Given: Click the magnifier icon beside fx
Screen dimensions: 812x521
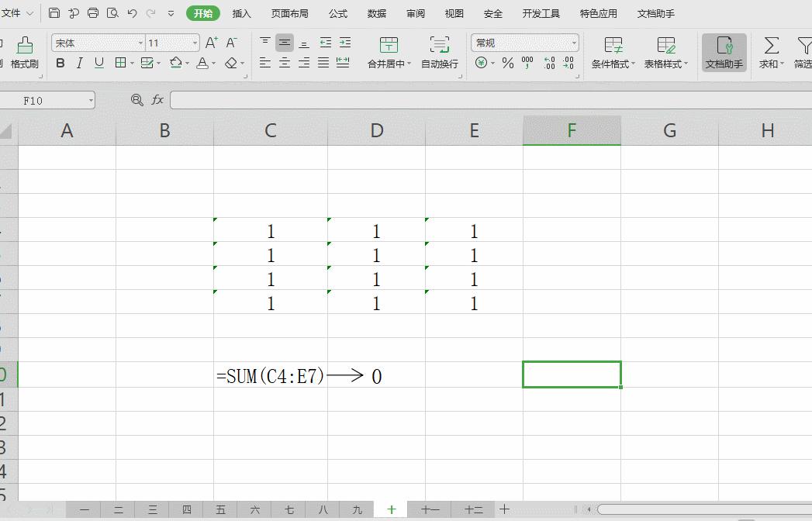Looking at the screenshot, I should point(136,99).
